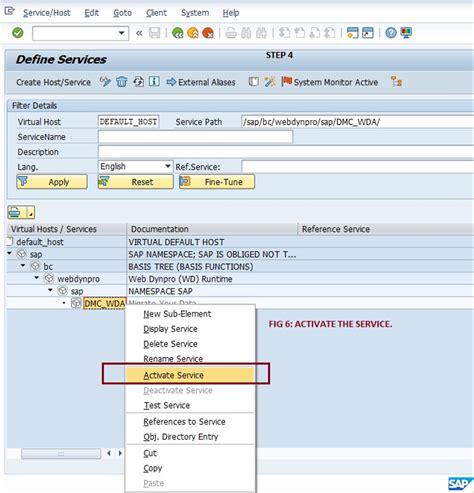Open the Help menu
The width and height of the screenshot is (474, 493).
pyautogui.click(x=231, y=13)
